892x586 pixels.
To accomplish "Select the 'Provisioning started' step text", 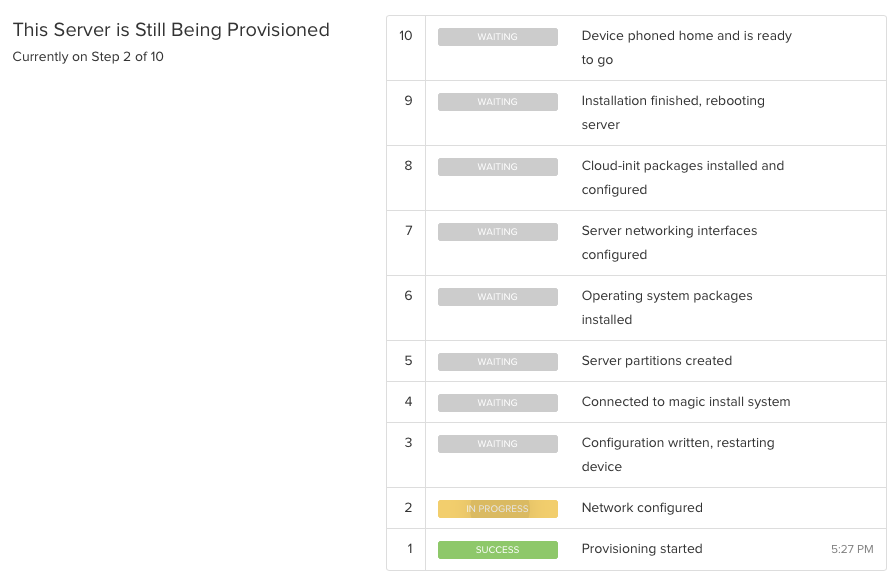I will [x=642, y=549].
